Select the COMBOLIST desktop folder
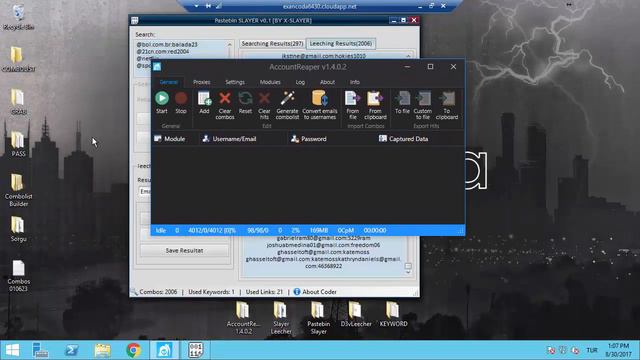 [x=18, y=59]
